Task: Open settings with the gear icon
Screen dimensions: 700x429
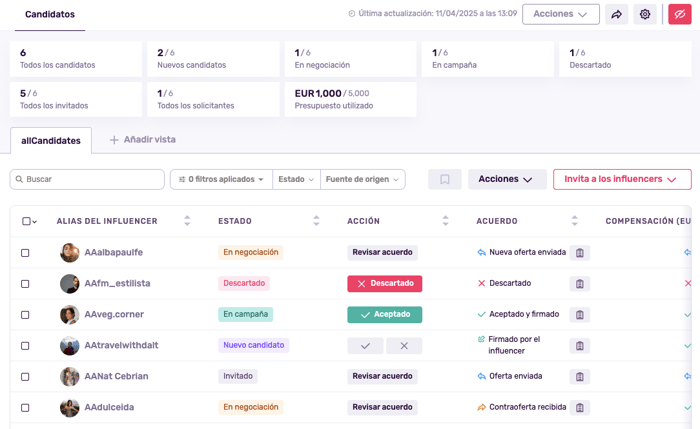Action: point(645,14)
